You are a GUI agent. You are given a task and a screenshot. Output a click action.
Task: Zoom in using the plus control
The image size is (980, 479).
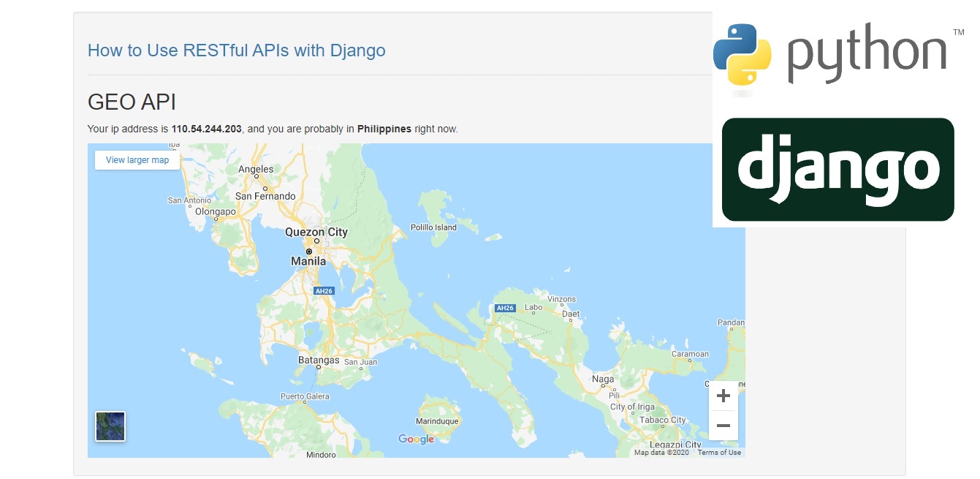click(x=723, y=396)
